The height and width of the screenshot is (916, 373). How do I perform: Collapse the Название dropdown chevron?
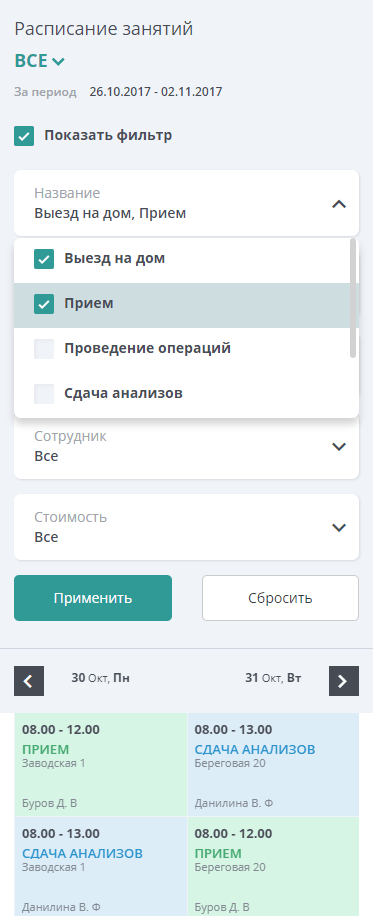(x=339, y=204)
